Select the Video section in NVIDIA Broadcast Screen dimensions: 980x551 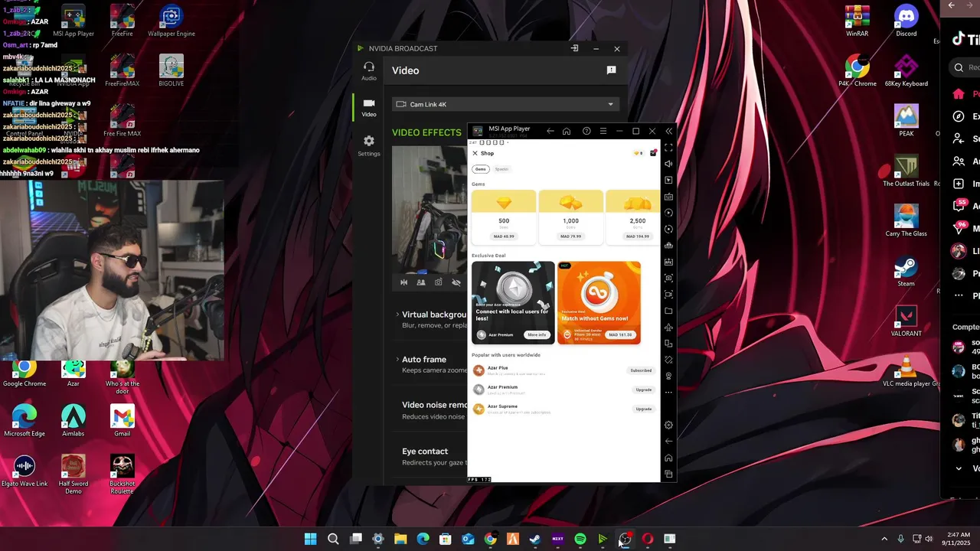point(369,107)
